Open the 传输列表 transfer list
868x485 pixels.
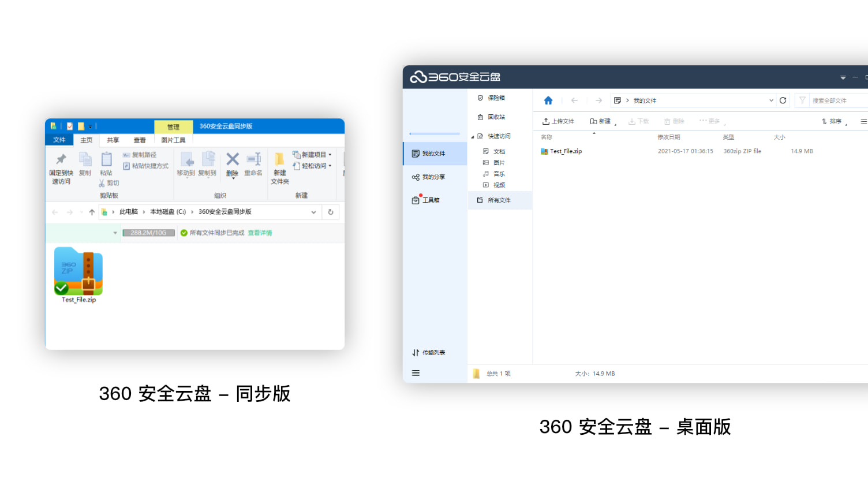pyautogui.click(x=429, y=352)
